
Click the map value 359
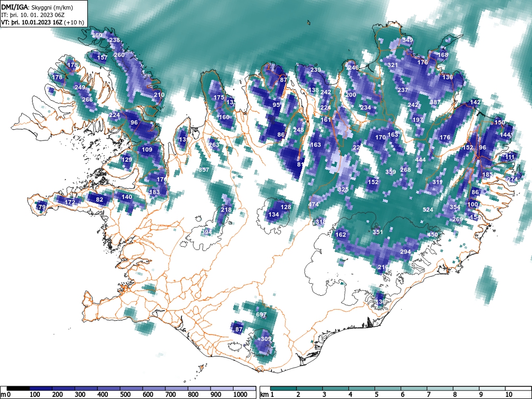click(x=390, y=172)
